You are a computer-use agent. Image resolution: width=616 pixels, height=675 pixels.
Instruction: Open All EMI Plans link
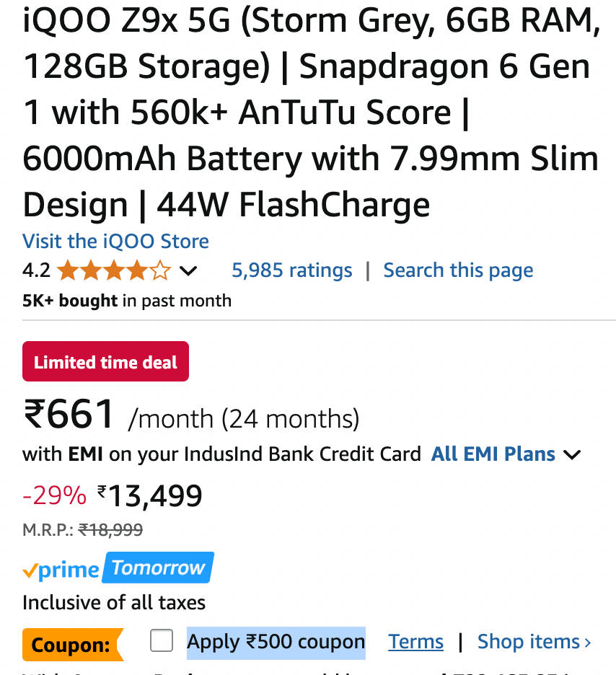pos(493,454)
